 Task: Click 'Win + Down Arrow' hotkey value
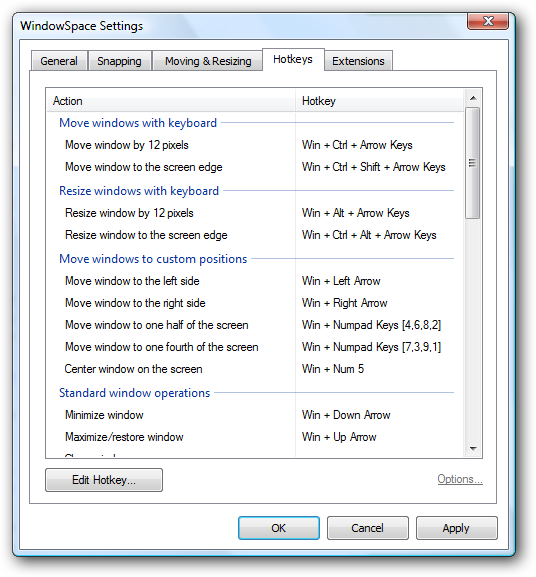point(346,415)
